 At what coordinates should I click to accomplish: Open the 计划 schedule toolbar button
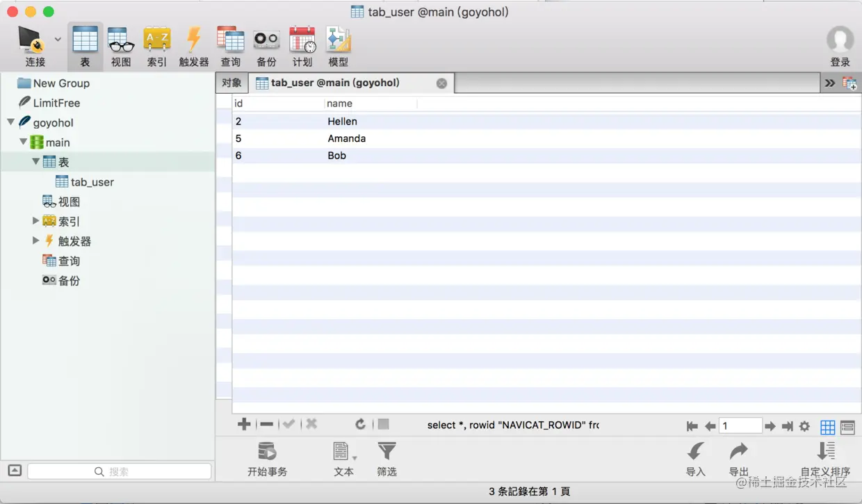coord(302,46)
